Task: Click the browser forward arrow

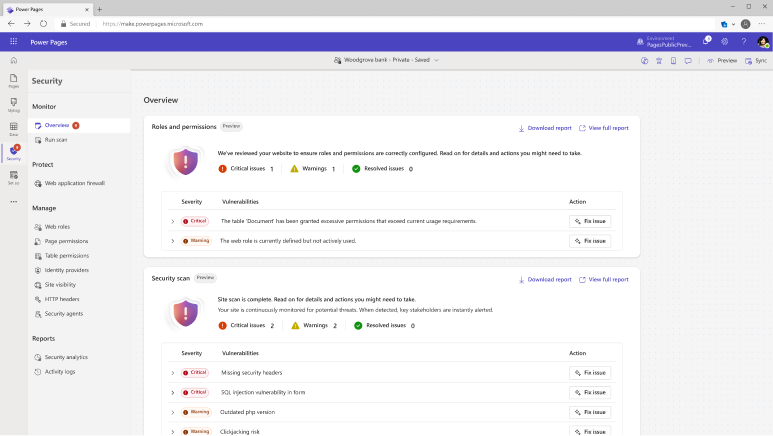Action: point(27,24)
